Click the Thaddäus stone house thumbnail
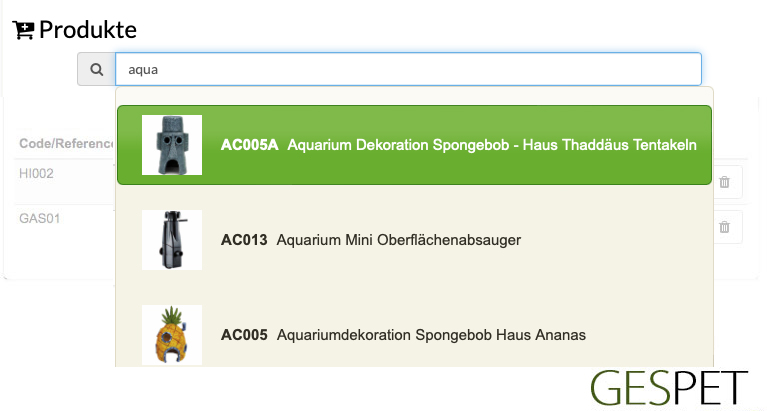 click(172, 145)
